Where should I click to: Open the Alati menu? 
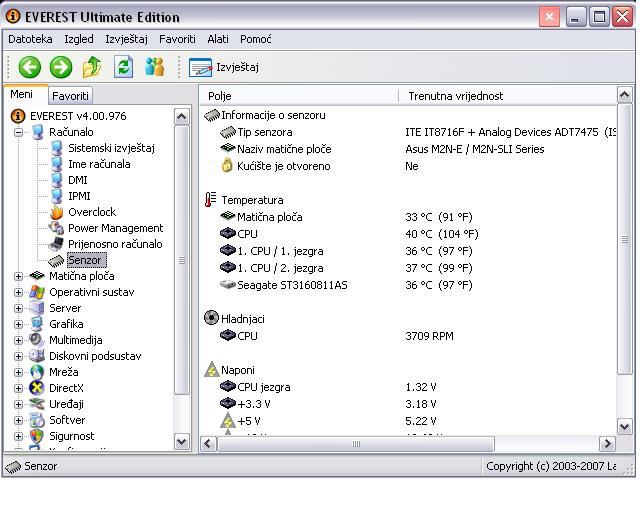click(218, 39)
